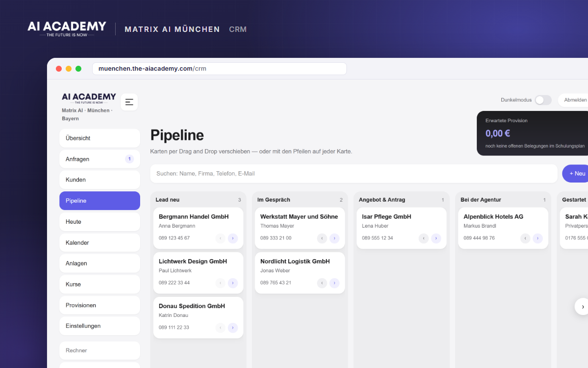Image resolution: width=588 pixels, height=368 pixels.
Task: Move Lichtwerk Design GmbH card forward
Action: (x=233, y=283)
